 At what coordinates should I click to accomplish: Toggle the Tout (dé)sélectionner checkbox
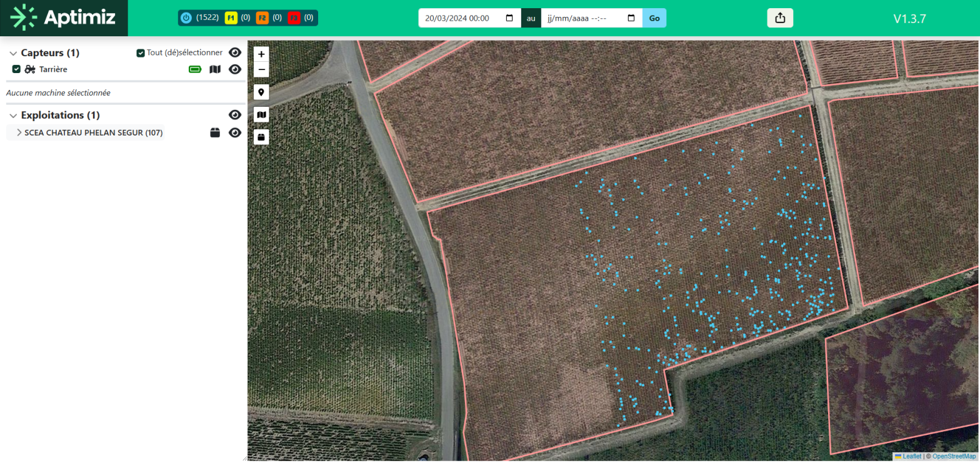pos(141,53)
